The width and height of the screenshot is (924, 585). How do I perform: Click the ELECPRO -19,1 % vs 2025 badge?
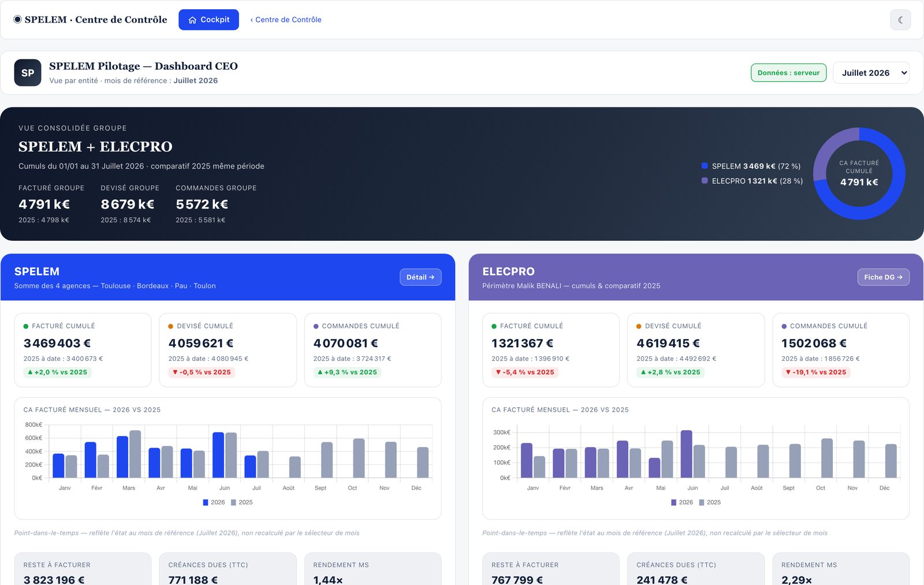pos(815,372)
